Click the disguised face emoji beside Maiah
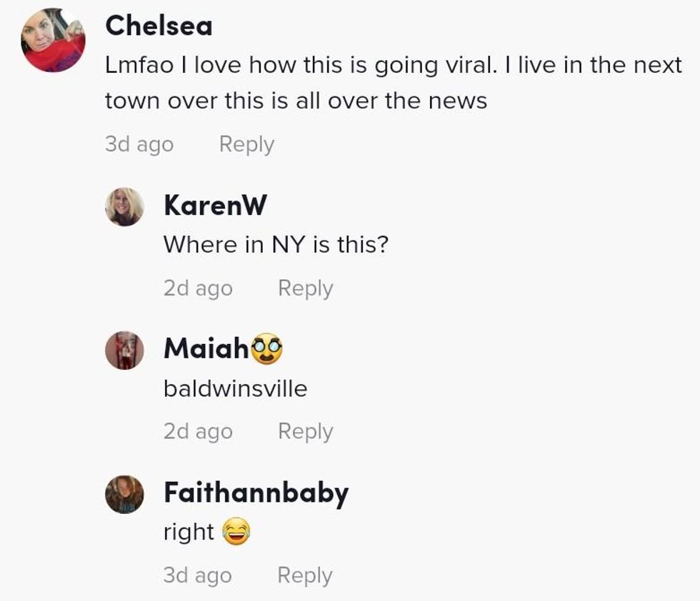Image resolution: width=700 pixels, height=601 pixels. pos(267,348)
